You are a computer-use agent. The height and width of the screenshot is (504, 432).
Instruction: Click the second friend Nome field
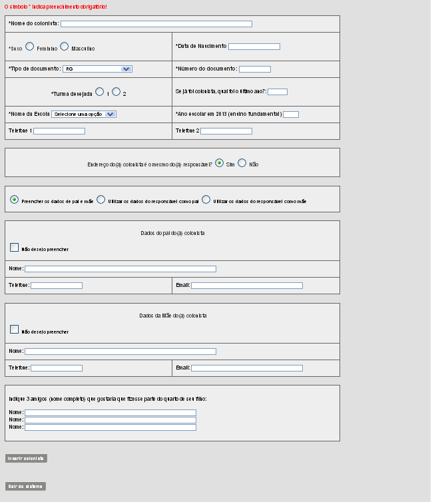click(x=110, y=420)
